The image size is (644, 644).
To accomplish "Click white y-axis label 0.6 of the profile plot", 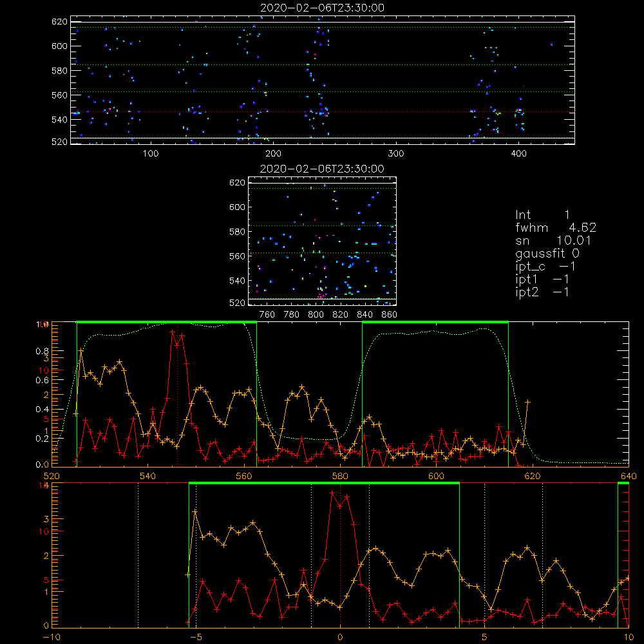I will point(43,381).
